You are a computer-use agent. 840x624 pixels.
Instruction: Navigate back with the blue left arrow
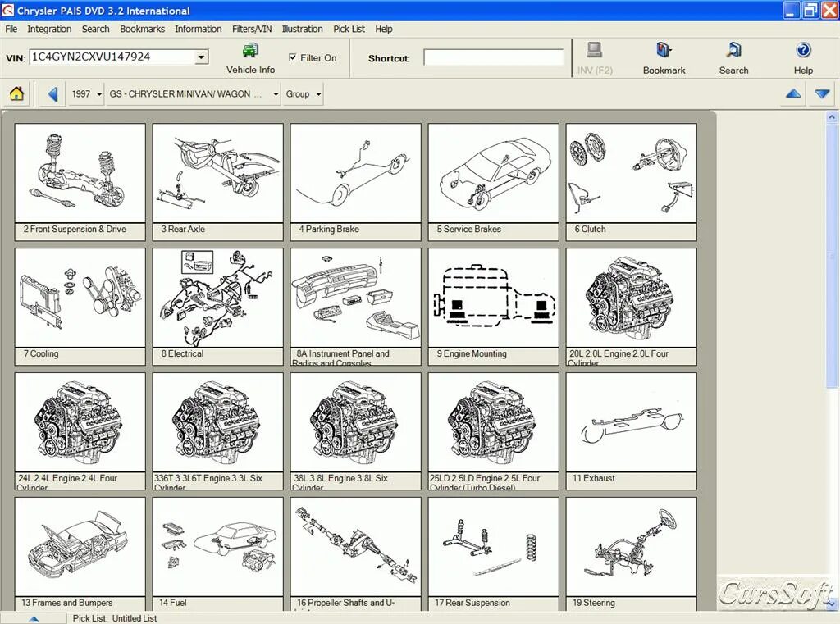(52, 94)
